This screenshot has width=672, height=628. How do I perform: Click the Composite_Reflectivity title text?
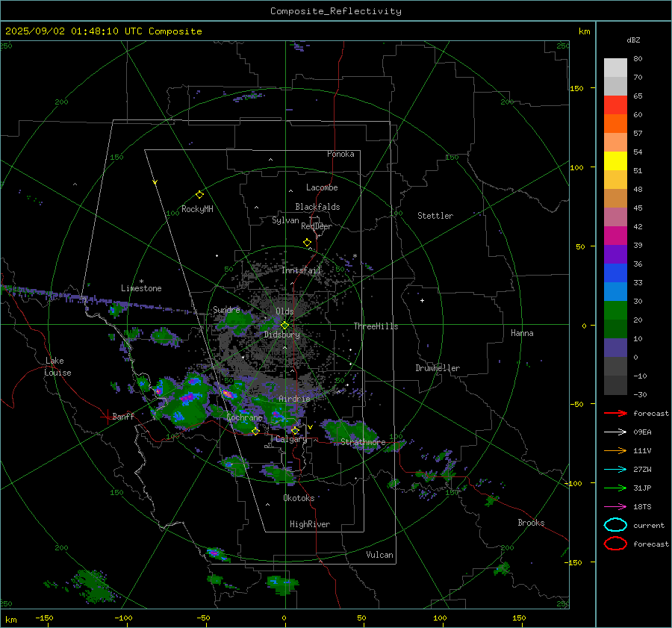click(x=335, y=11)
